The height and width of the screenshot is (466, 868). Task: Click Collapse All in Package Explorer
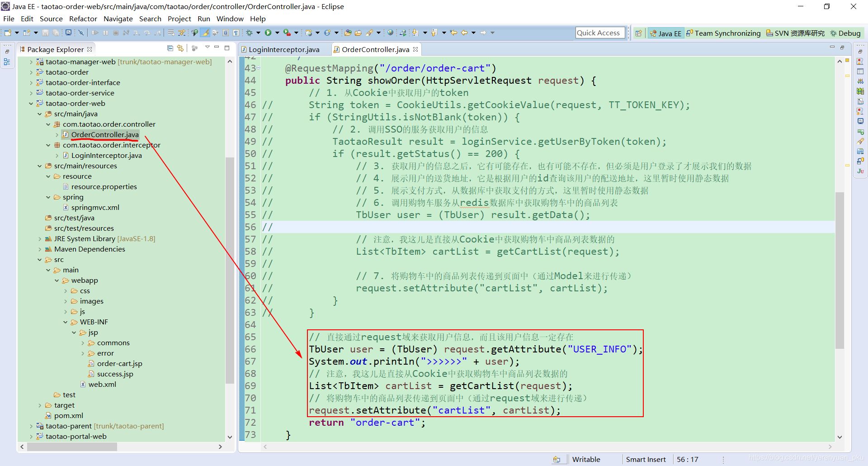170,48
